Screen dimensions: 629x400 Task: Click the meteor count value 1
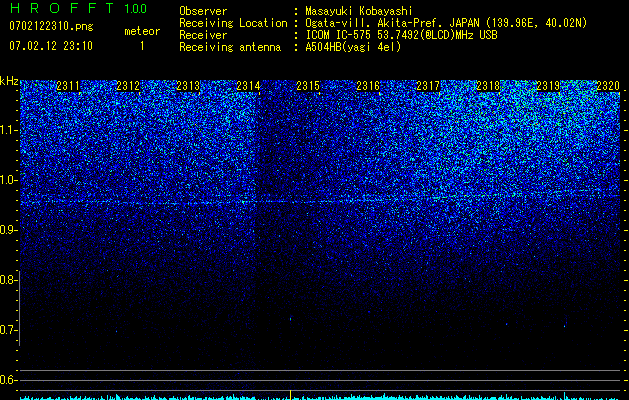coord(142,46)
